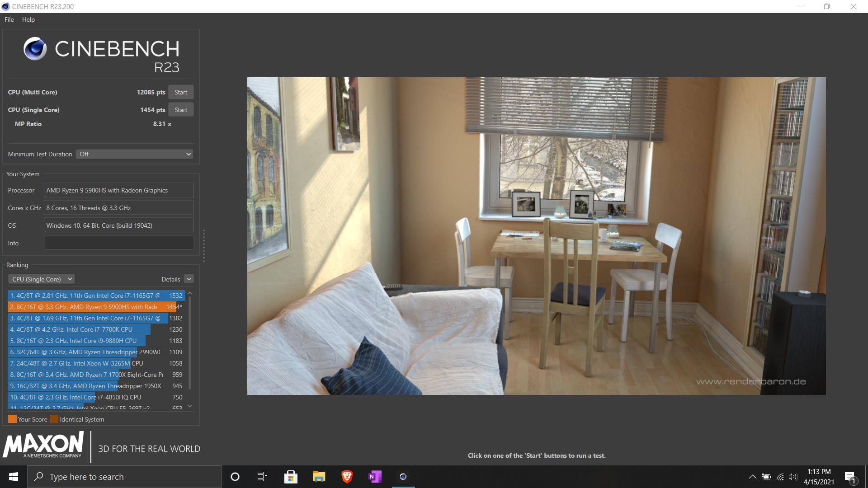The image size is (868, 488).
Task: Open volume speaker icon in tray
Action: coord(793,477)
